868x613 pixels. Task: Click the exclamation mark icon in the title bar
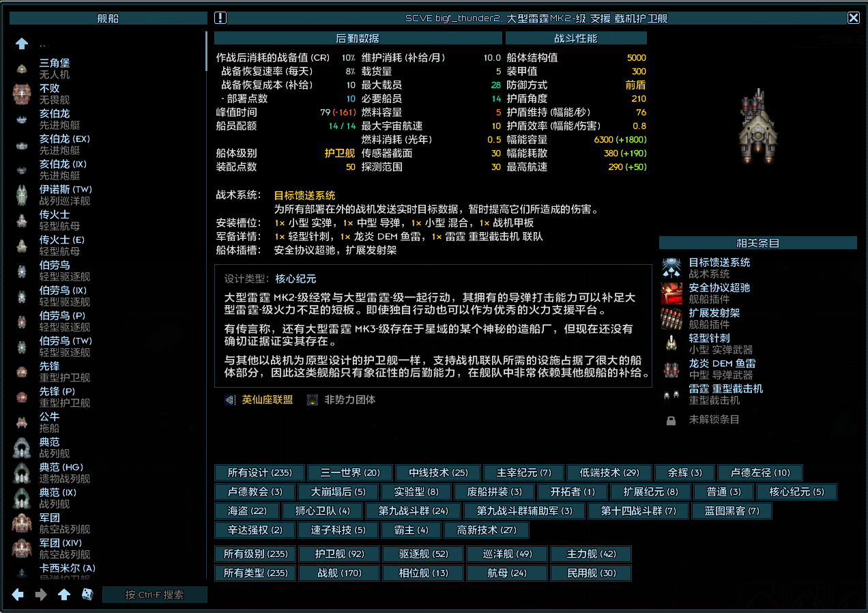tap(220, 18)
